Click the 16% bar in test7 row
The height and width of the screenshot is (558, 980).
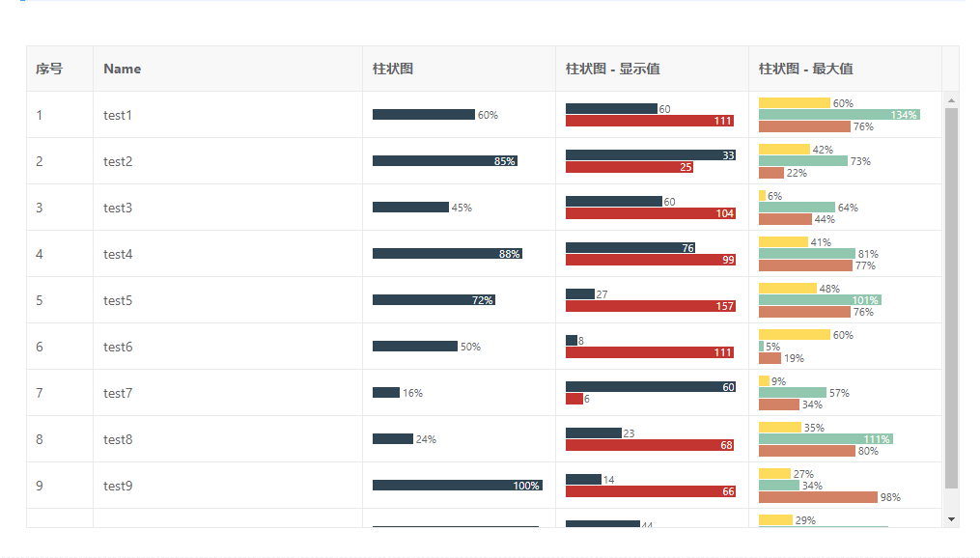(x=386, y=393)
